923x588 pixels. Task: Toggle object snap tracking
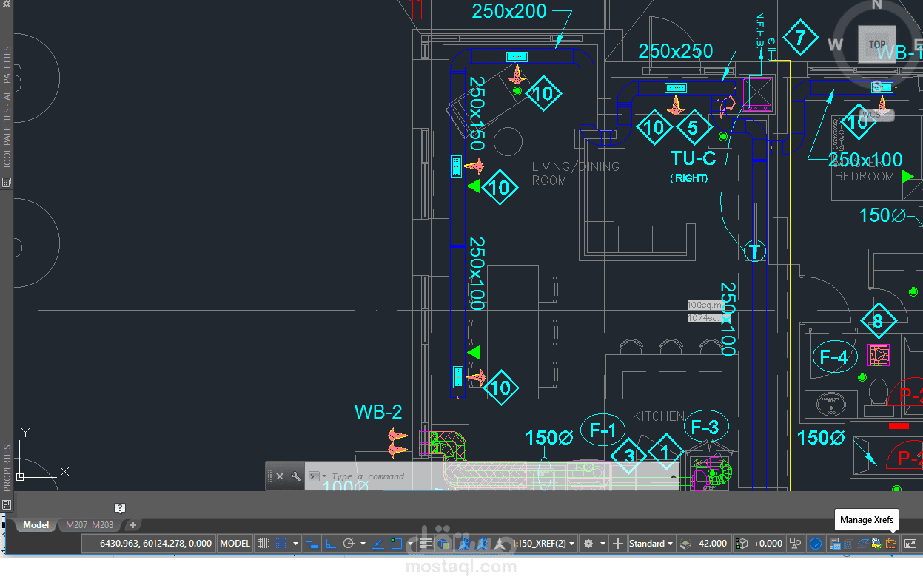tap(378, 544)
